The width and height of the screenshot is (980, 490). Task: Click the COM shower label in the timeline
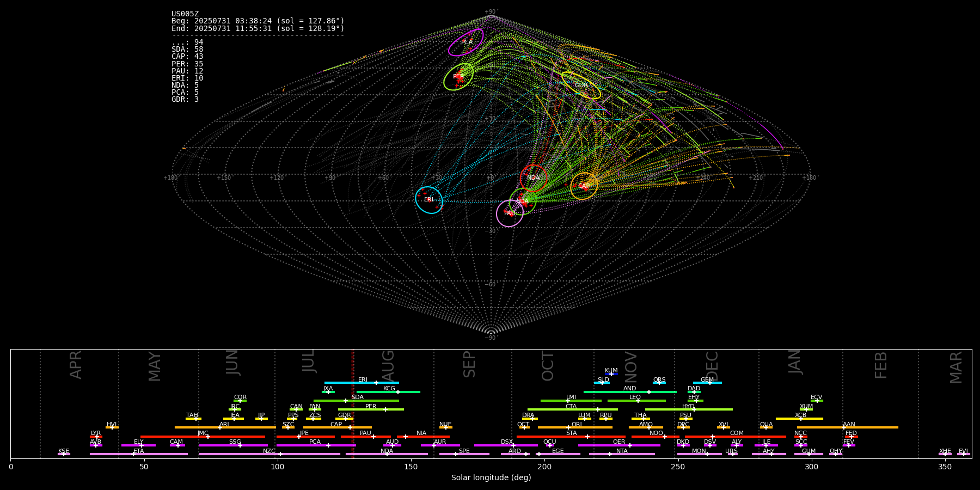(737, 433)
